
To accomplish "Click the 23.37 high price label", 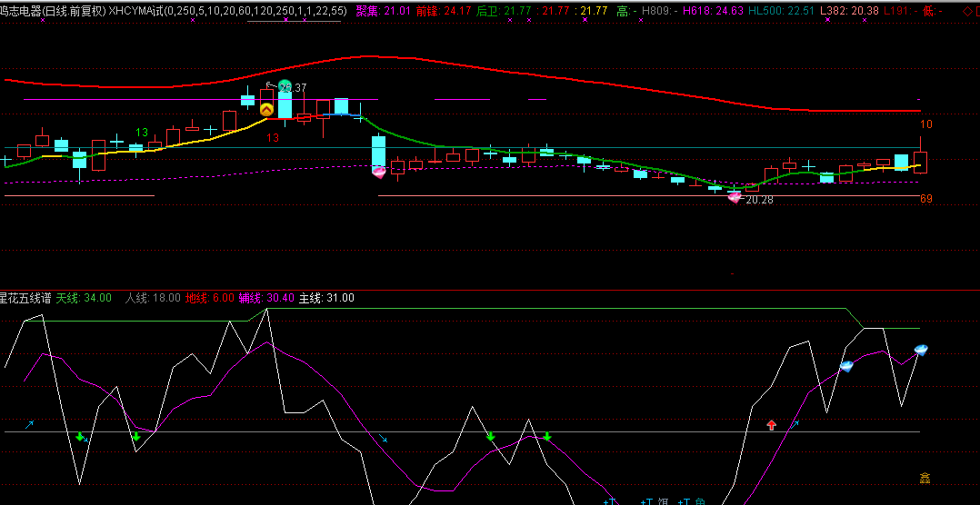I will 294,88.
